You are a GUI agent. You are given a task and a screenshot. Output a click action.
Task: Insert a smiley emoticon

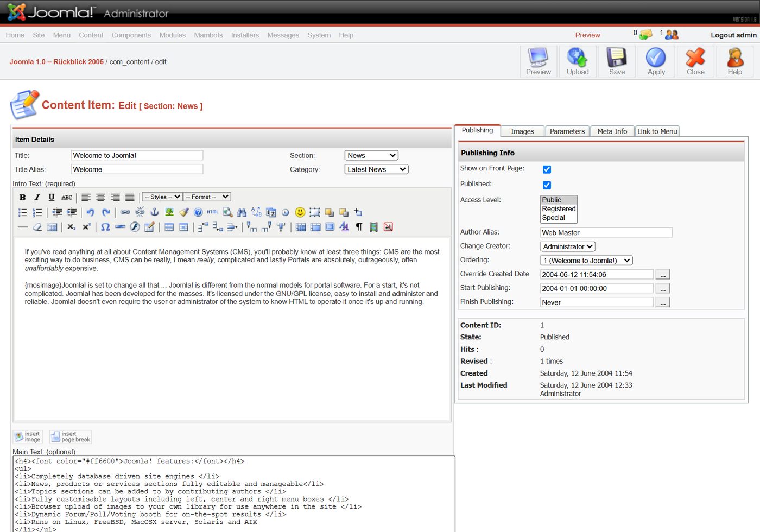pos(300,212)
